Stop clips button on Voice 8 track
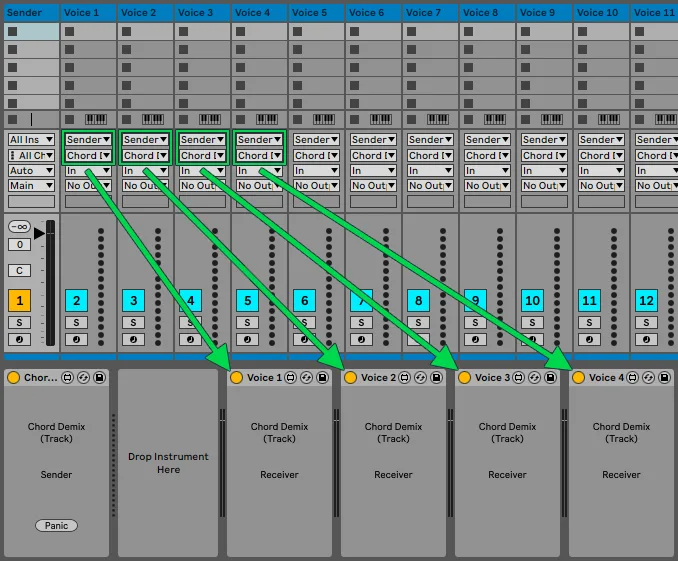 (469, 119)
